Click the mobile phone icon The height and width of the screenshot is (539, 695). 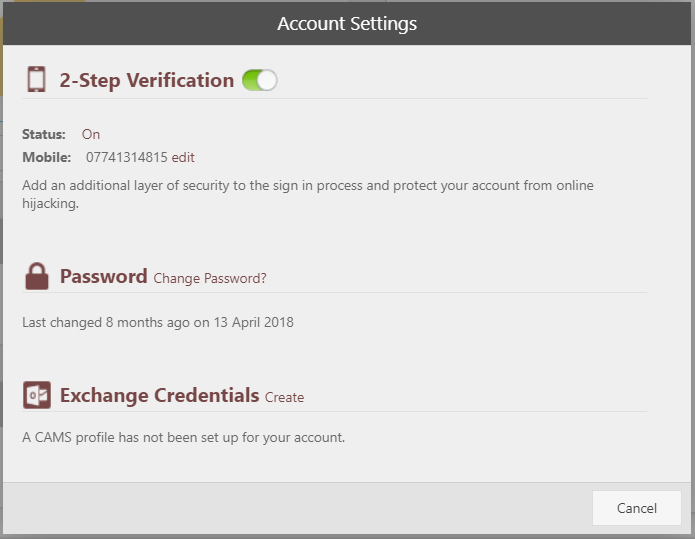click(37, 80)
